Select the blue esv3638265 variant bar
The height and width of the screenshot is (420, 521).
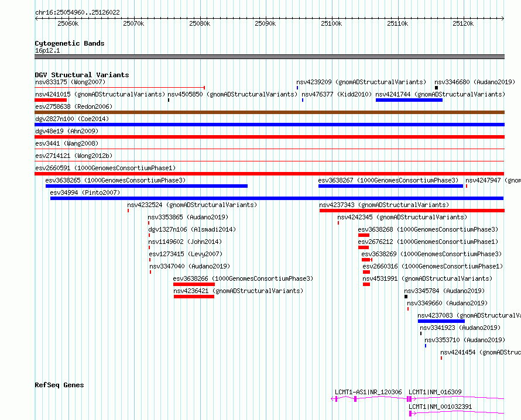pyautogui.click(x=146, y=186)
